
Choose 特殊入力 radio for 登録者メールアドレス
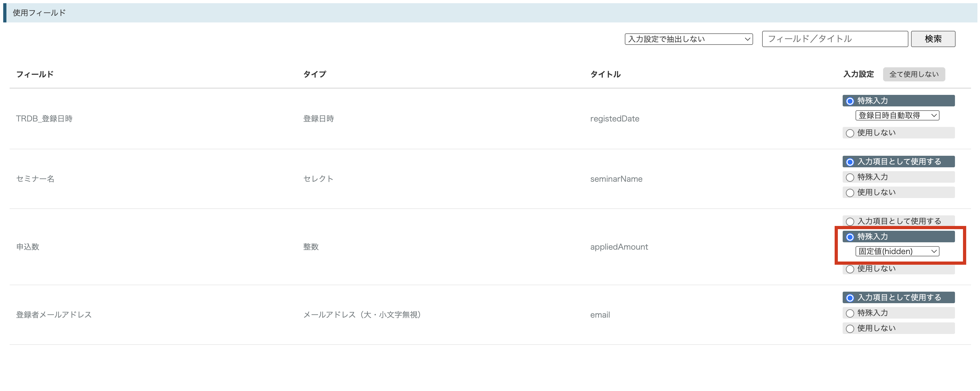coord(850,313)
